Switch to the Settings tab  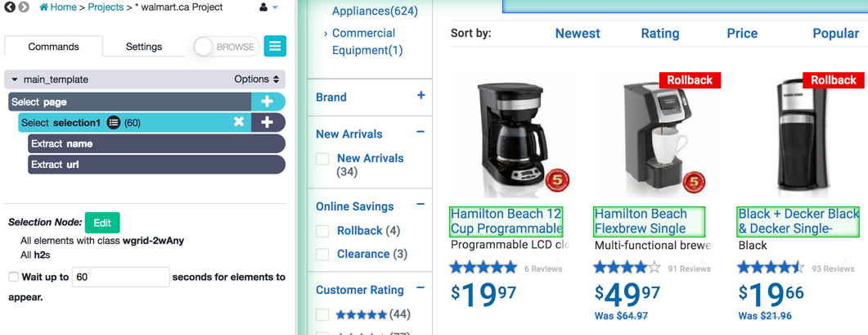pyautogui.click(x=144, y=47)
